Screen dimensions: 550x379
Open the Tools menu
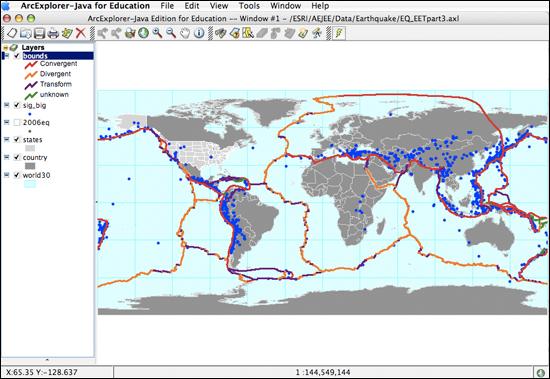click(x=249, y=6)
